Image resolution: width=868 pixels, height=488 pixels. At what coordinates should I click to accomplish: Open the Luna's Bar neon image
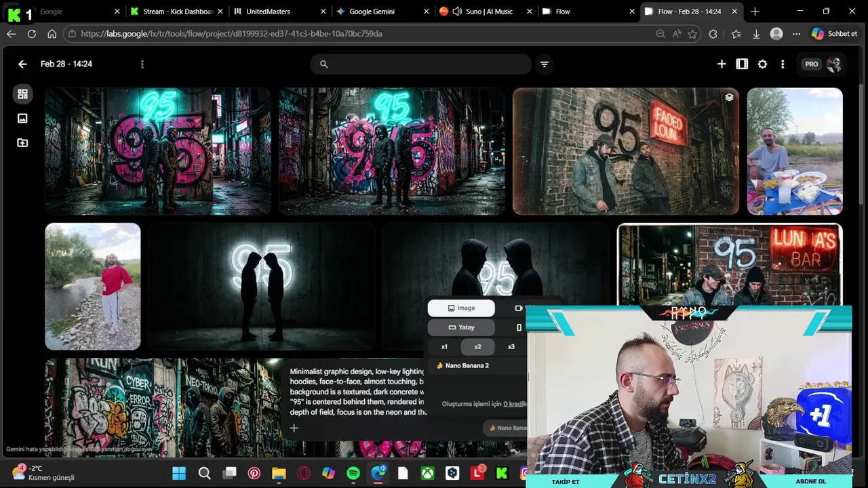pyautogui.click(x=730, y=264)
